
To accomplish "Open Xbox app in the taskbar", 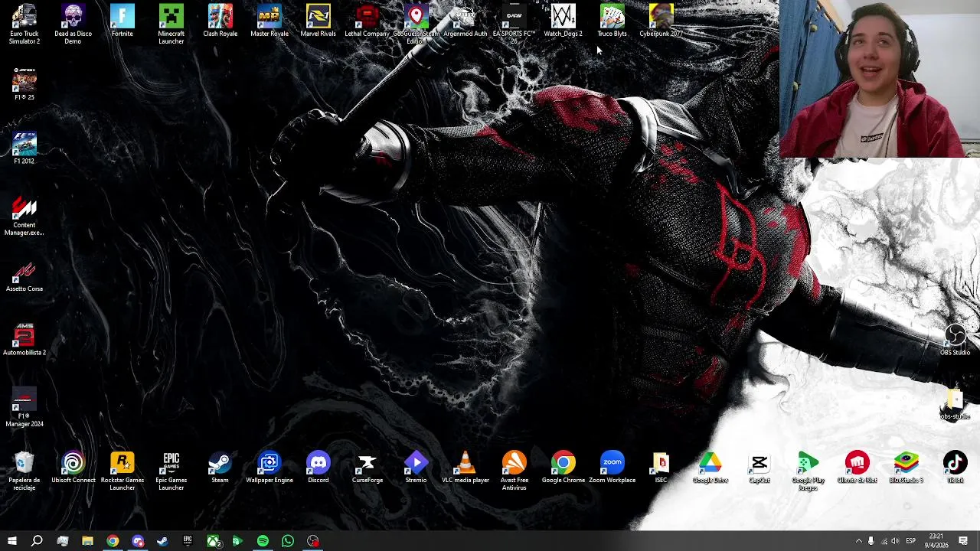I will pos(213,541).
